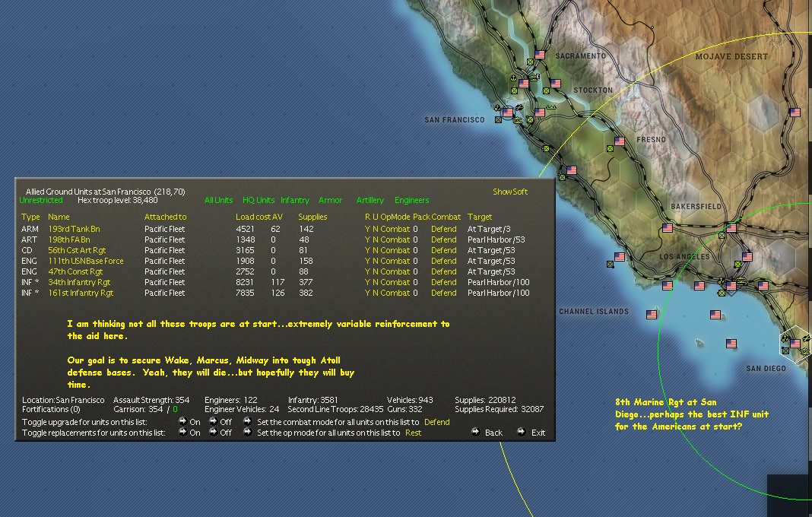Click the flag beside the FRESNO label
This screenshot has width=812, height=517.
[x=620, y=141]
